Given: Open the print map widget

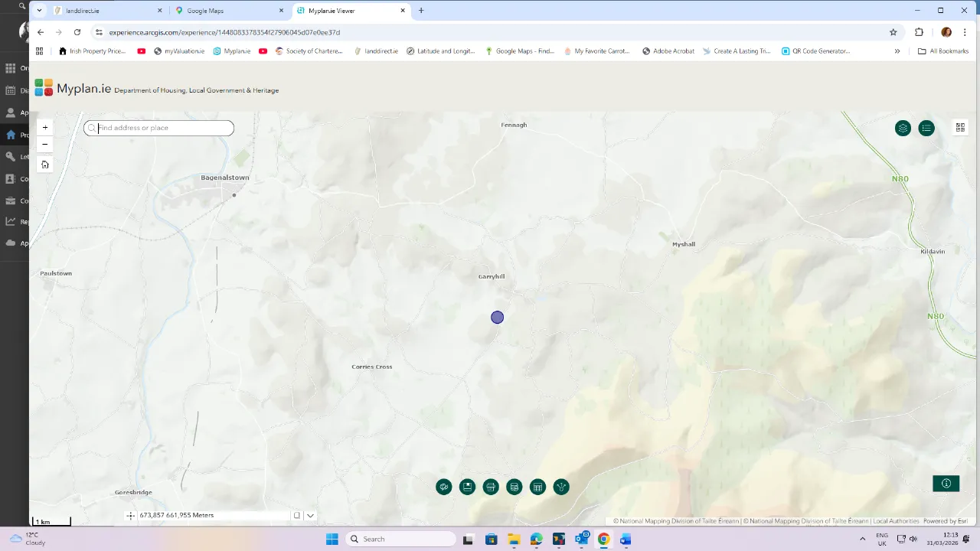Looking at the screenshot, I should click(x=491, y=487).
